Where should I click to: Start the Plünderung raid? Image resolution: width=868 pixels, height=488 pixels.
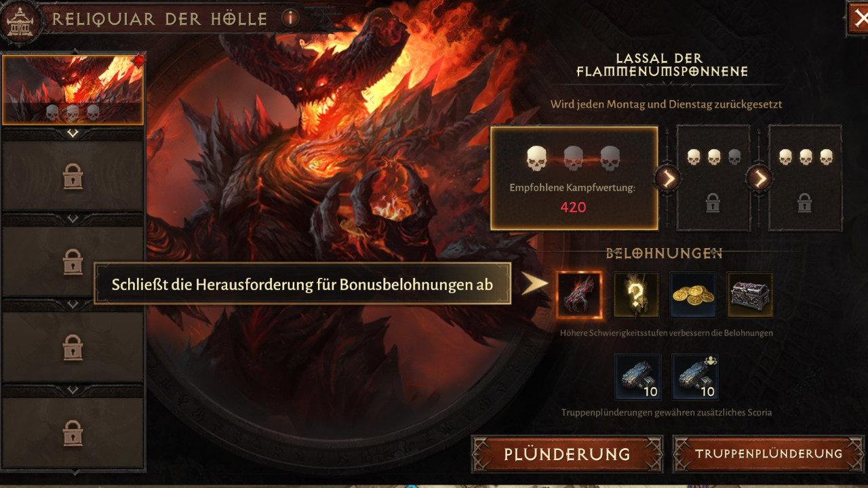[567, 454]
